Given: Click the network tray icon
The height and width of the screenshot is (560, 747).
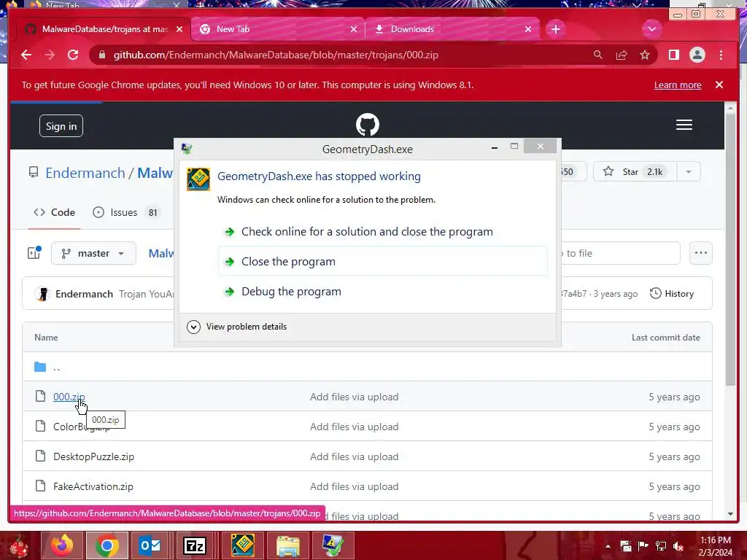Looking at the screenshot, I should pos(661,545).
